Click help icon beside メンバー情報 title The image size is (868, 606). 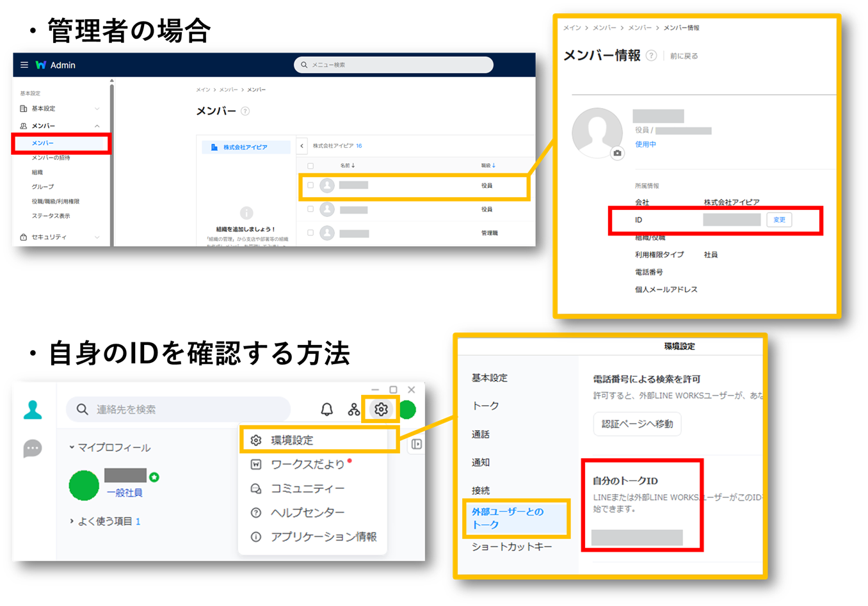coord(651,56)
